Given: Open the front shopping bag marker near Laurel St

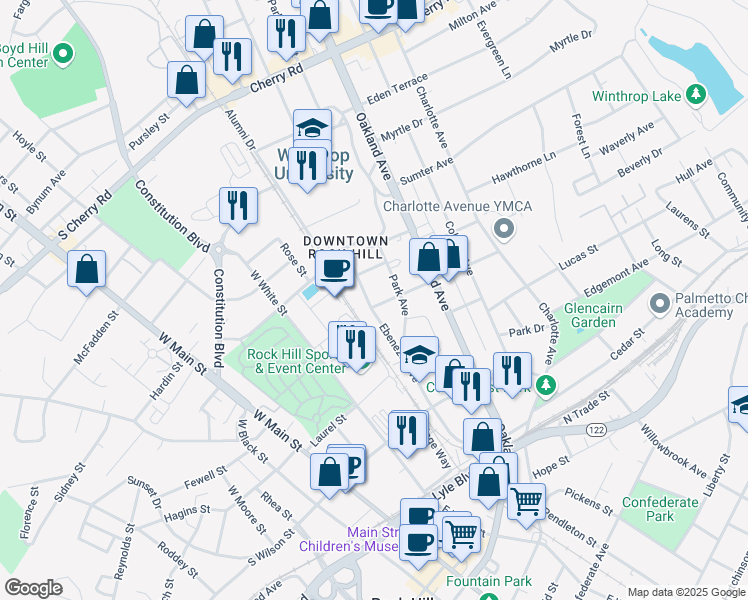Looking at the screenshot, I should click(x=329, y=473).
